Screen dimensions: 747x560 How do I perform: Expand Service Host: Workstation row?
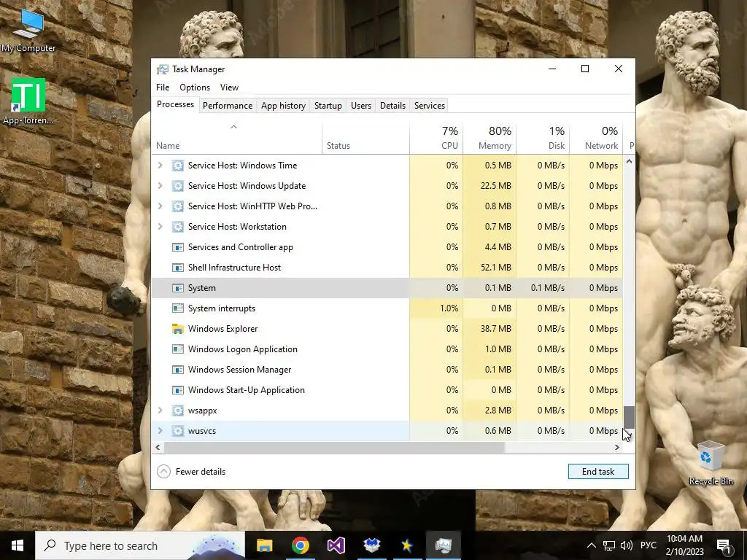click(160, 227)
